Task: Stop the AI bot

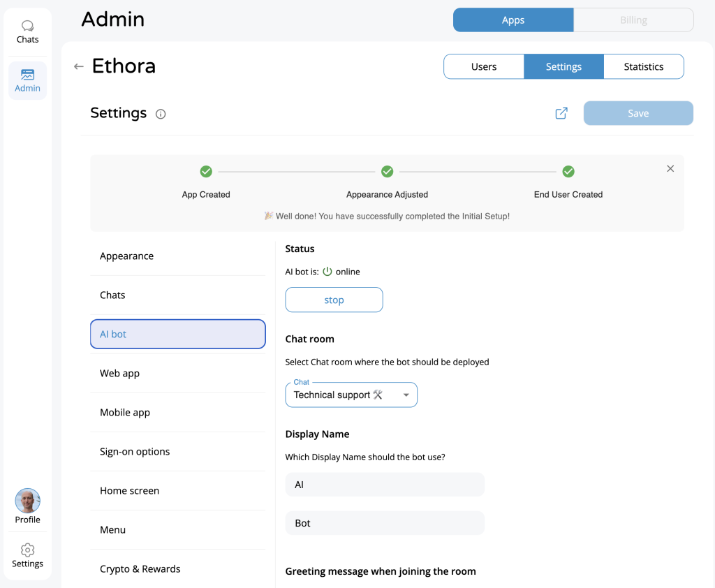Action: 334,300
